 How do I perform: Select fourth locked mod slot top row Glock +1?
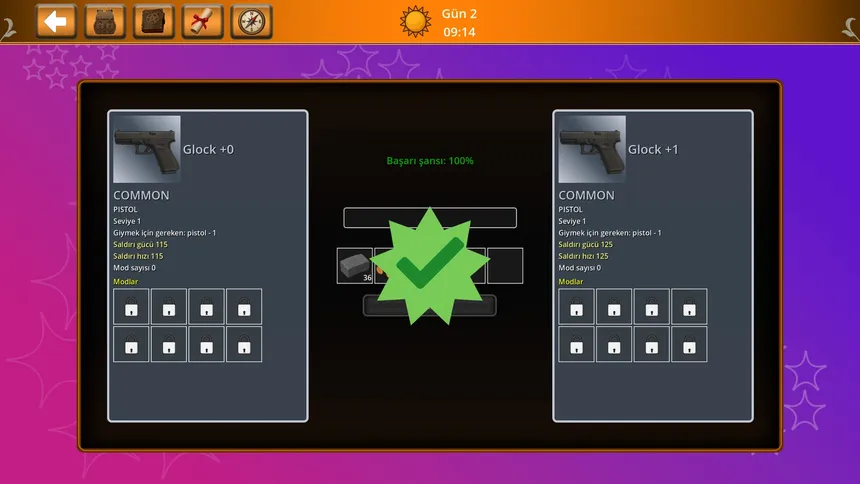click(x=689, y=306)
